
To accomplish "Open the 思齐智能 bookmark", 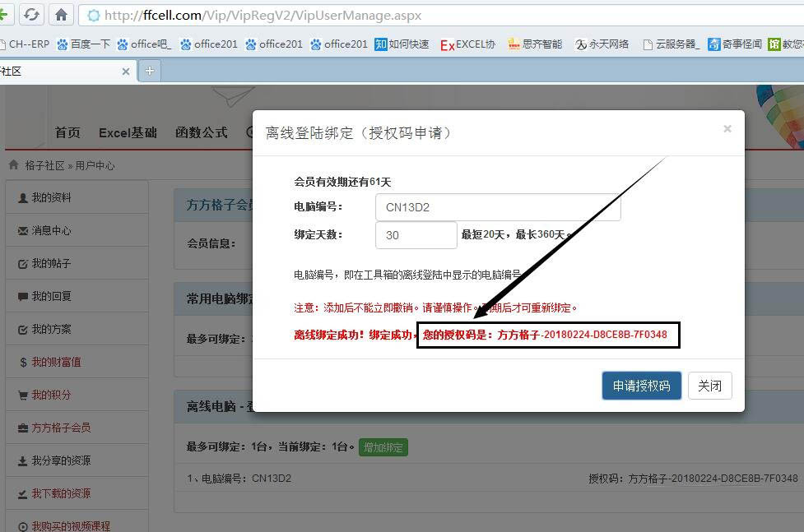I will pos(535,44).
